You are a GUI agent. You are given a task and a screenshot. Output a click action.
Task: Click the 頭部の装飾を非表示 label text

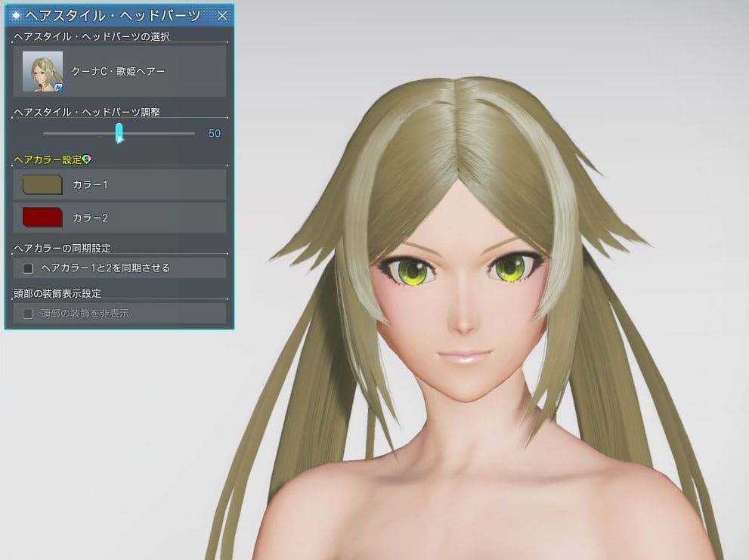coord(85,314)
